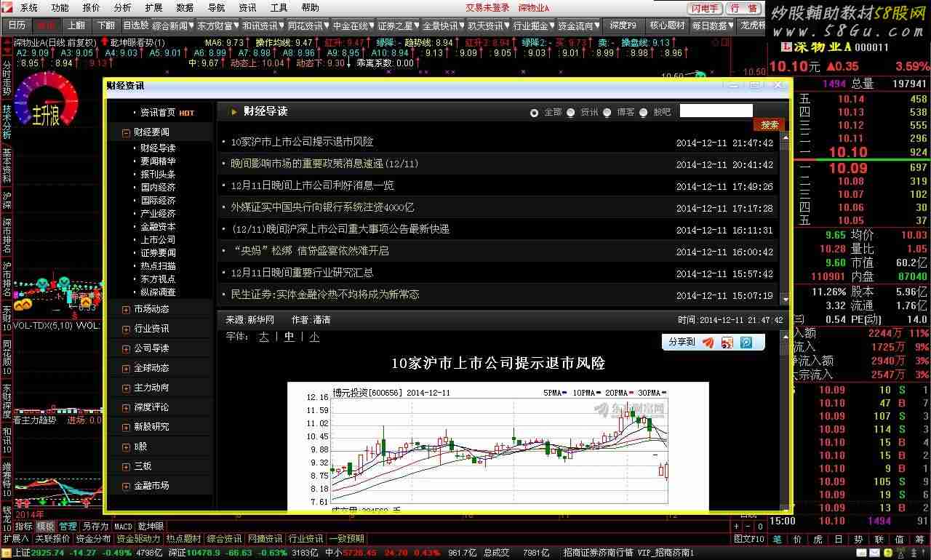Select 资讯 radio option
Screen dimensions: 931x560
tap(571, 113)
